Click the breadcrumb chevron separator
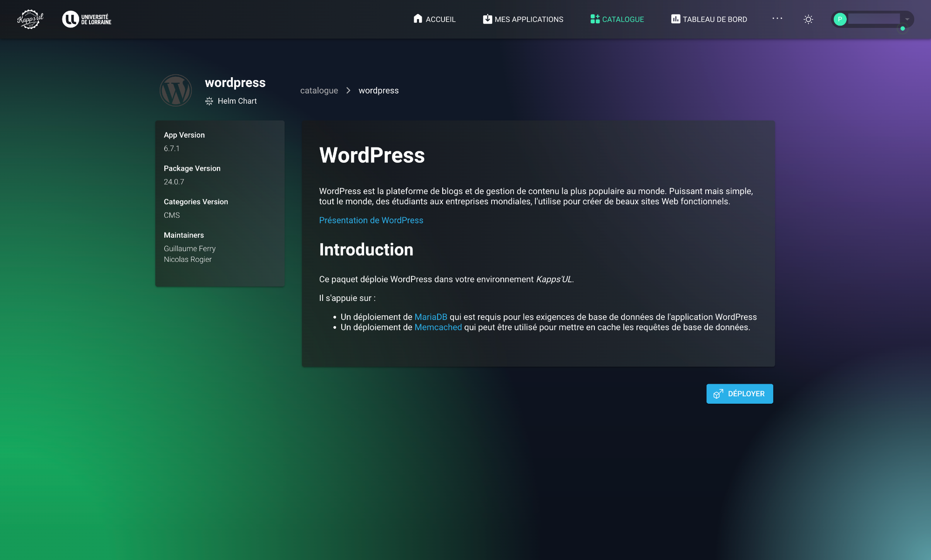The height and width of the screenshot is (560, 931). click(x=348, y=91)
